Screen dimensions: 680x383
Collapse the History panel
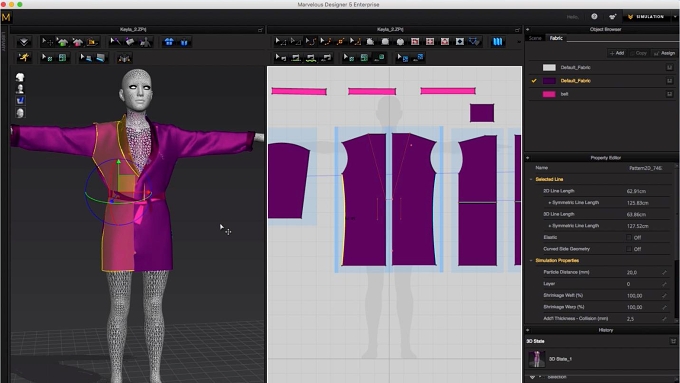[x=528, y=330]
